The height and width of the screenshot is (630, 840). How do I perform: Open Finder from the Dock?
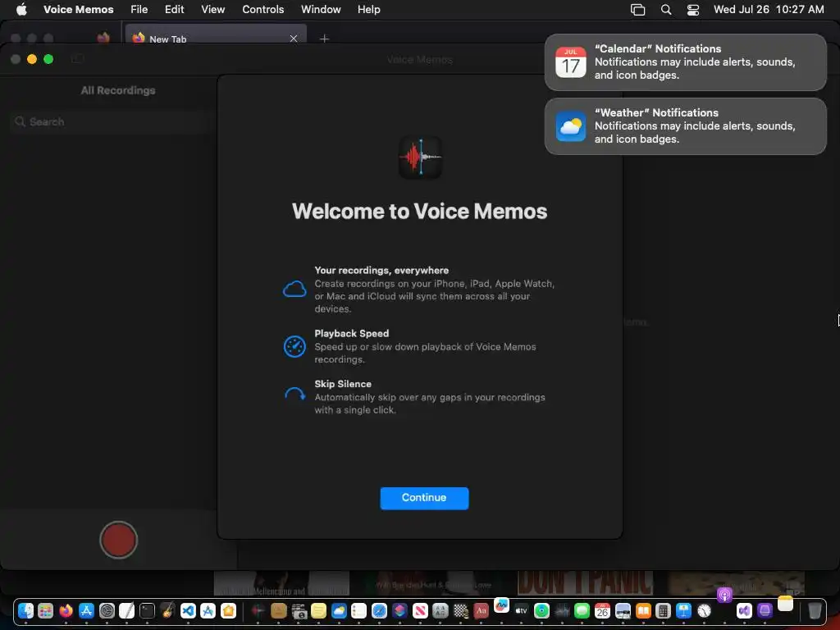(x=25, y=610)
